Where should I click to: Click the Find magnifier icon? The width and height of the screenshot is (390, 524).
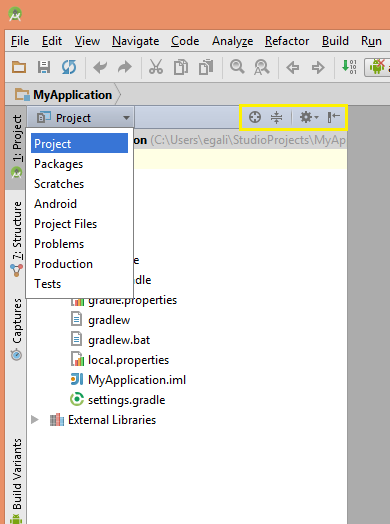coord(237,67)
